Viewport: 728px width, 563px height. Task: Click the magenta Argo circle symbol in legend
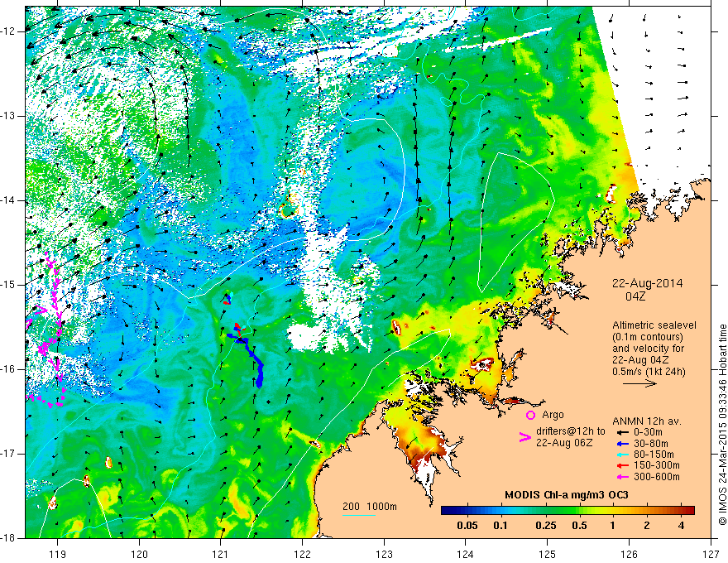click(530, 415)
